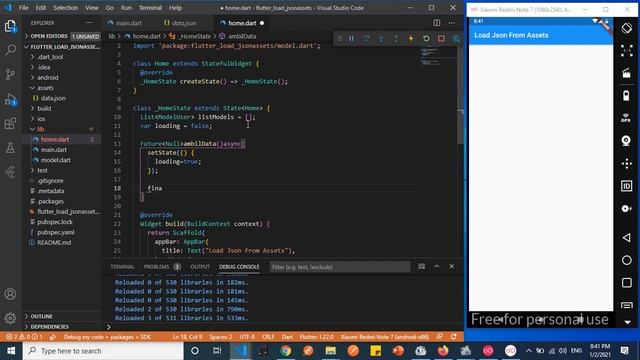
Task: Switch to the Output panel tab
Action: click(x=200, y=267)
